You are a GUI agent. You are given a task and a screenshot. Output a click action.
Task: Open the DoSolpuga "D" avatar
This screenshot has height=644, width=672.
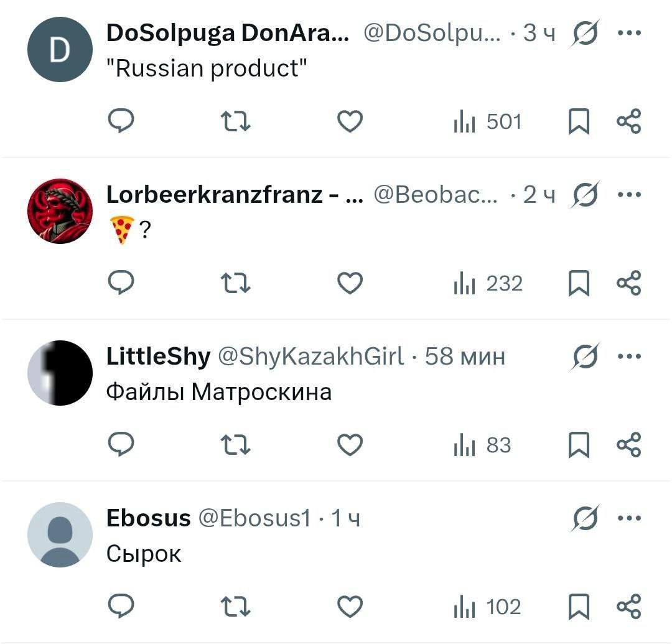60,49
